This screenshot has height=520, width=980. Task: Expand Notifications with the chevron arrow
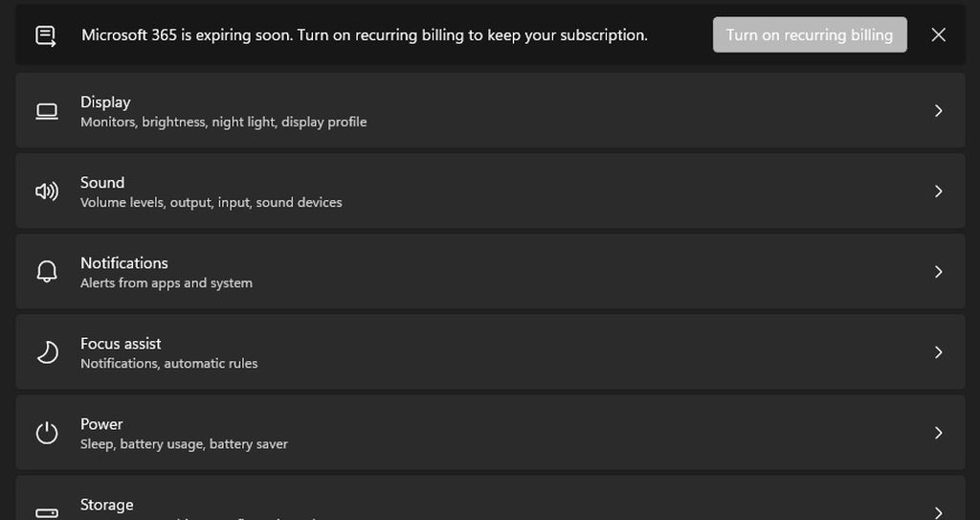[x=938, y=272]
